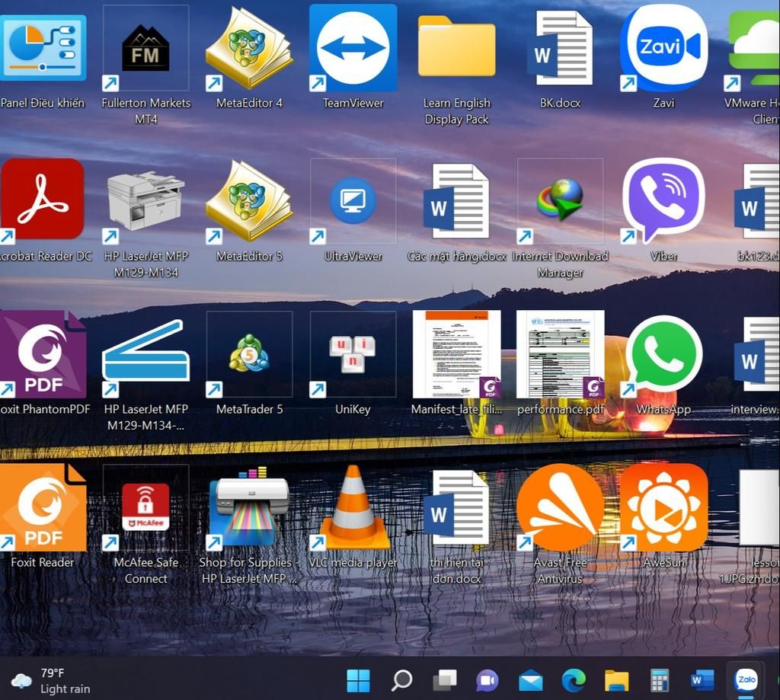
Task: Launch Acrobat Reader DC
Action: click(x=42, y=201)
